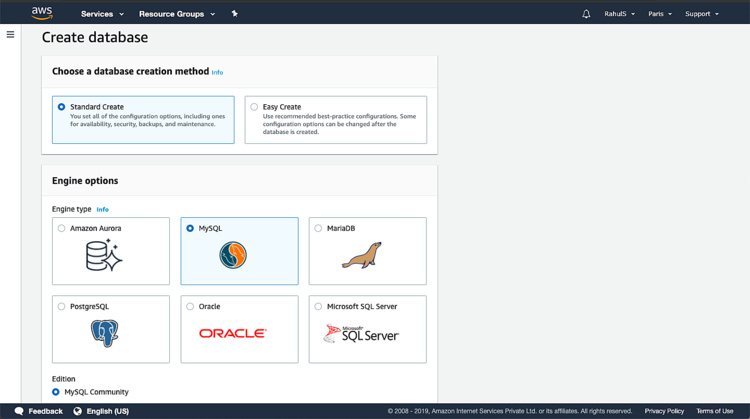Select the Standard Create radio button
Screen dimensions: 750x419
point(62,107)
